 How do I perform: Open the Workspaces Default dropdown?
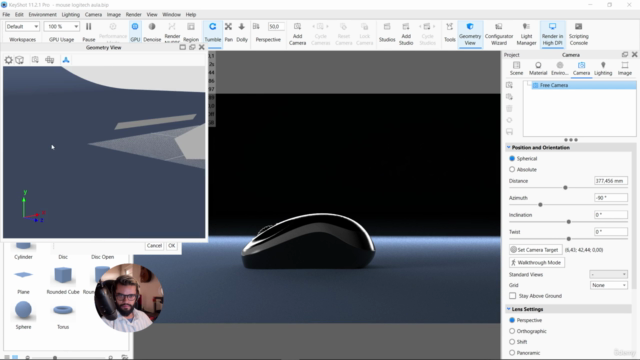(22, 27)
